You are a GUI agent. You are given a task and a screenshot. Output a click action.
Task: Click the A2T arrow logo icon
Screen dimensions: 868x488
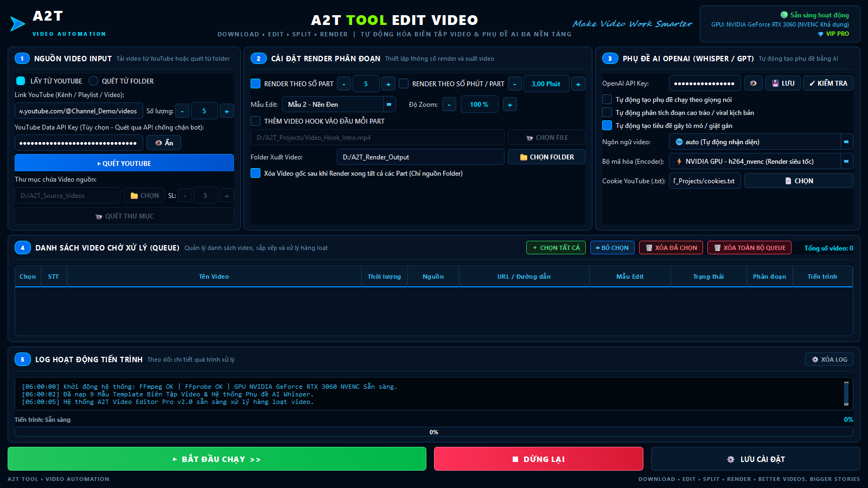click(x=17, y=24)
